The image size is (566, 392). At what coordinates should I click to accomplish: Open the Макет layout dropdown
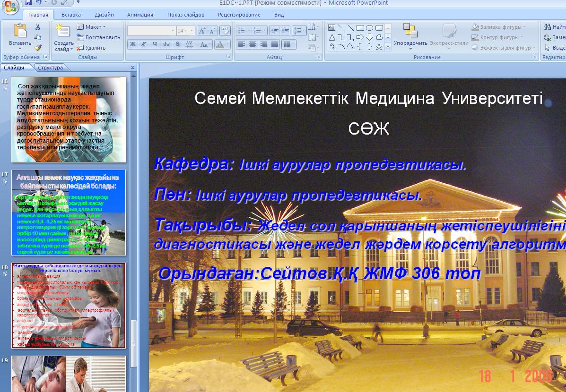pyautogui.click(x=91, y=27)
